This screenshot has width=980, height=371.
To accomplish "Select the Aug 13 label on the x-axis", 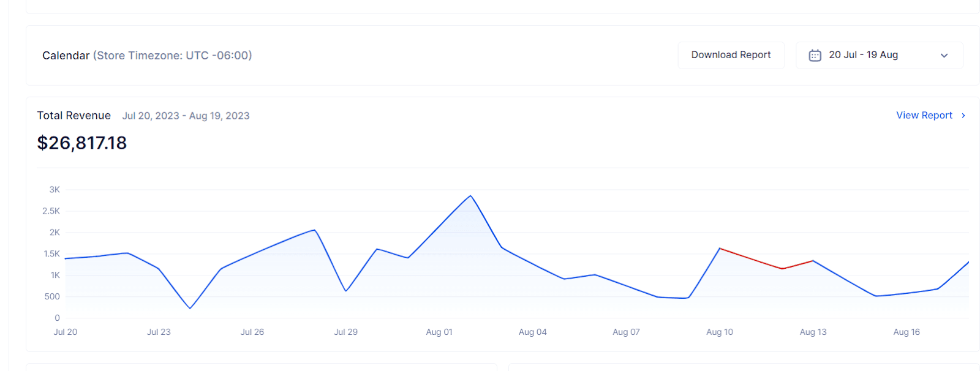I will pyautogui.click(x=812, y=332).
